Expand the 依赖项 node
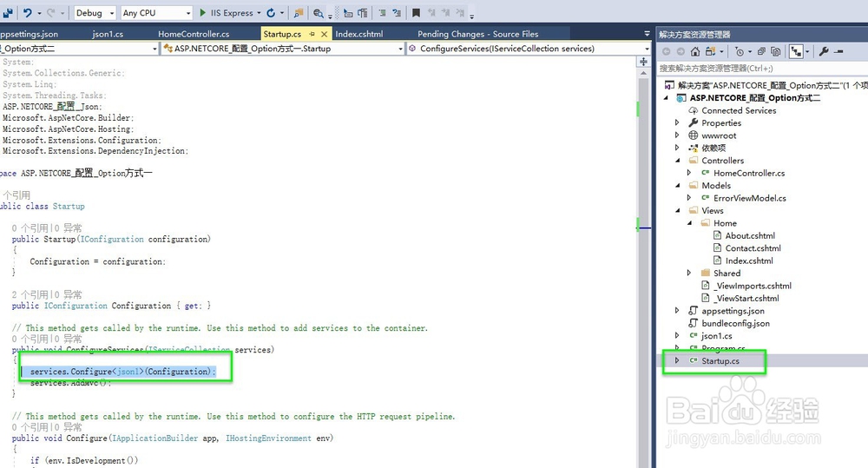The height and width of the screenshot is (468, 868). click(677, 148)
